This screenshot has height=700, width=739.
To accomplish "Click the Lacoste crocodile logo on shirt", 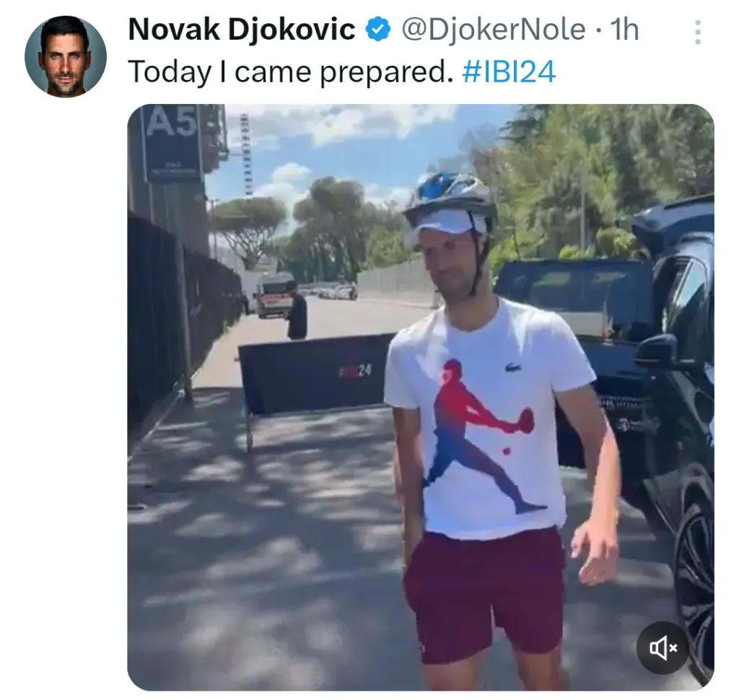I will pos(514,367).
